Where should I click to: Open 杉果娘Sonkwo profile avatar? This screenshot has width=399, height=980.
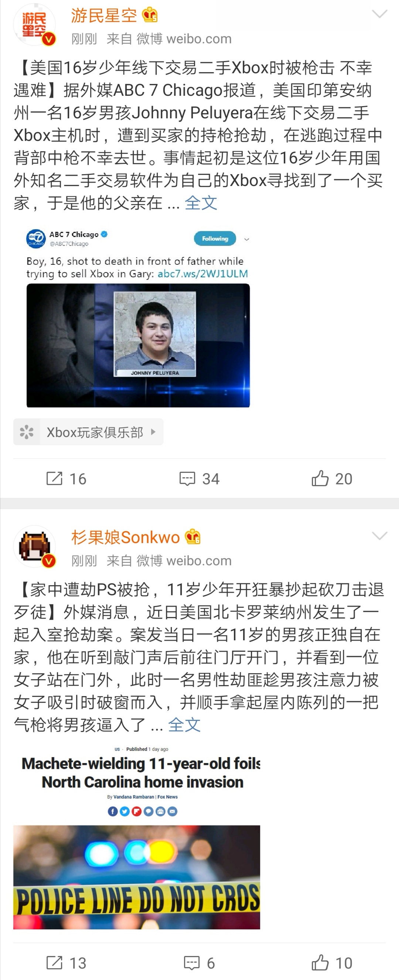[x=35, y=547]
